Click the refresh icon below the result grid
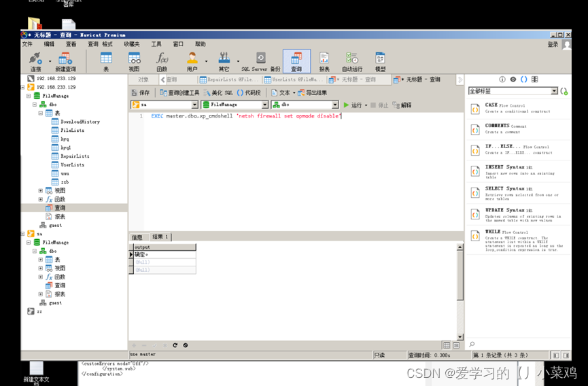Image resolution: width=588 pixels, height=386 pixels. pos(175,345)
